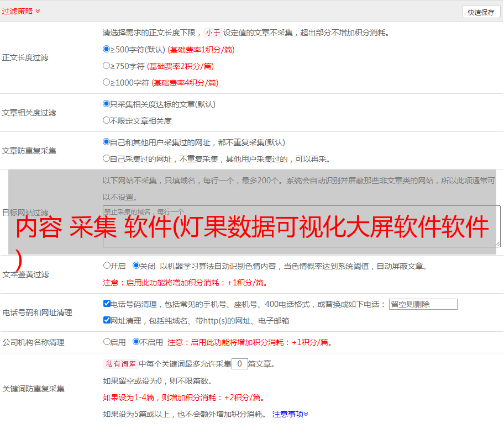Select 自己和其他用户采集过的网址 no-repeat option
The height and width of the screenshot is (424, 504).
pos(107,142)
